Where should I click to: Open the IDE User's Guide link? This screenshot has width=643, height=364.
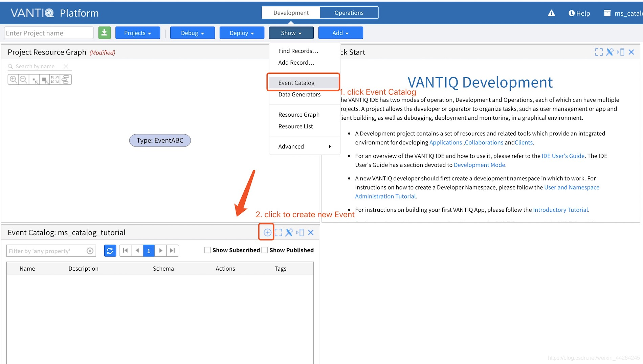pos(563,156)
